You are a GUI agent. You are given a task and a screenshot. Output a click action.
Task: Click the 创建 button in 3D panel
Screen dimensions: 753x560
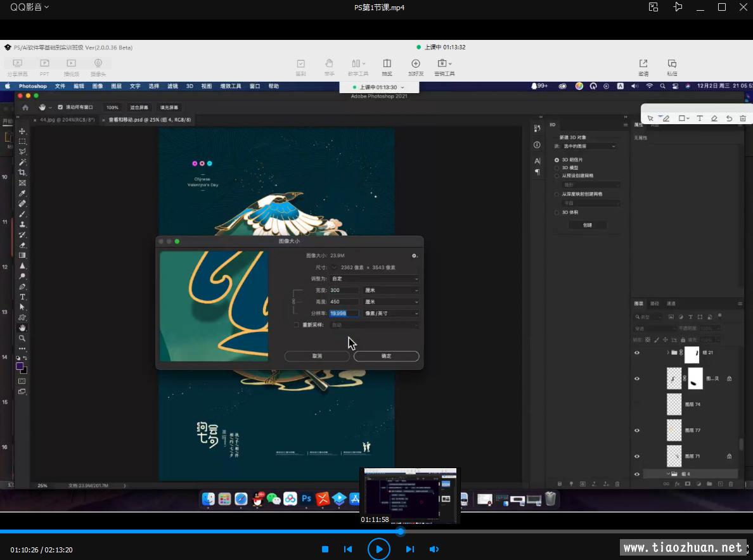pos(588,225)
